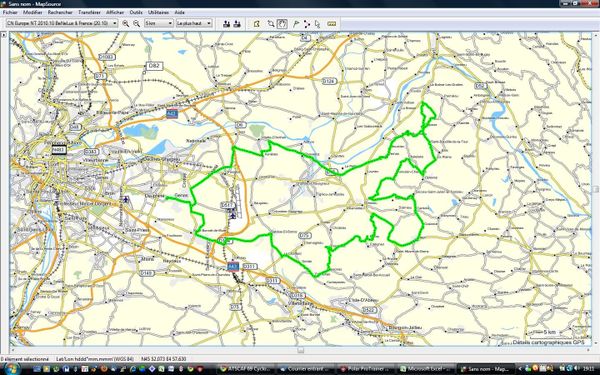The image size is (600, 375).
Task: Pick the arrow selection tool
Action: (317, 24)
